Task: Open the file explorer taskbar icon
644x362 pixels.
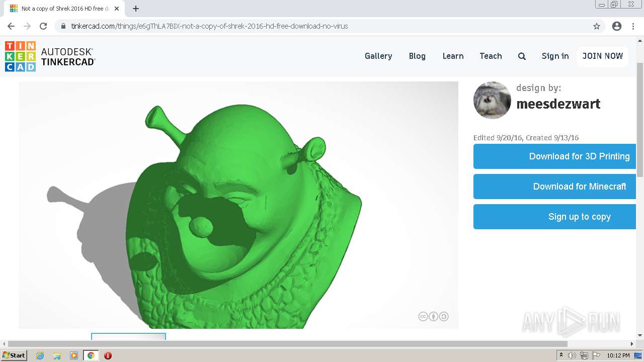Action: click(x=57, y=355)
